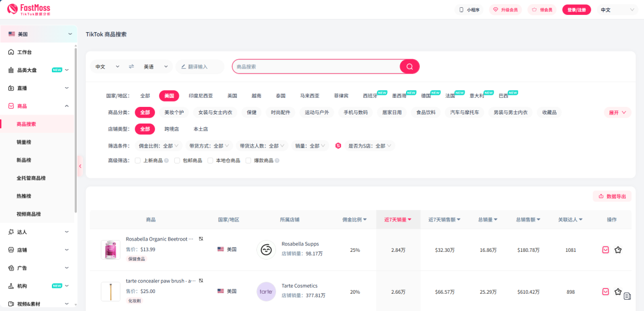Screen dimensions: 644x311
Task: Click the pink S shop badge icon
Action: pyautogui.click(x=338, y=146)
